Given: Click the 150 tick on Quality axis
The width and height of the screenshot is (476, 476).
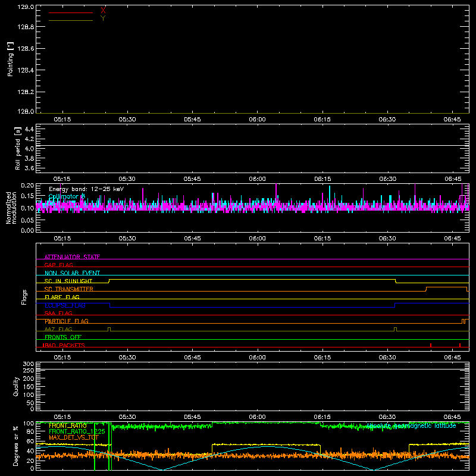Looking at the screenshot, I should [29, 387].
